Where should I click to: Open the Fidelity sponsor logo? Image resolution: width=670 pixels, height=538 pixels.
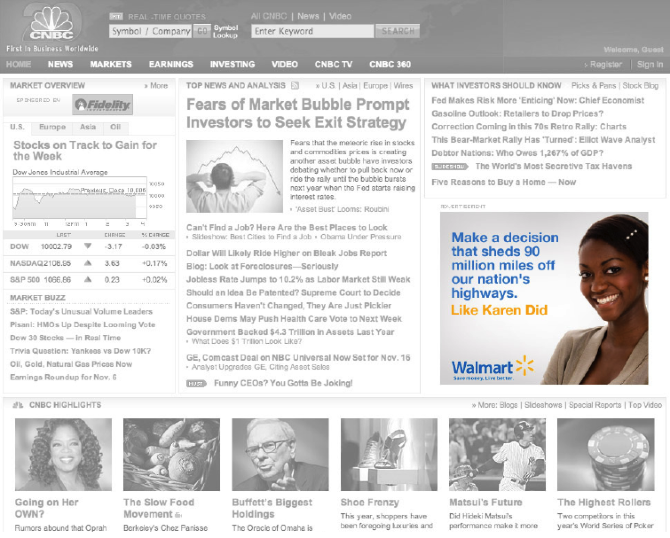(x=103, y=104)
